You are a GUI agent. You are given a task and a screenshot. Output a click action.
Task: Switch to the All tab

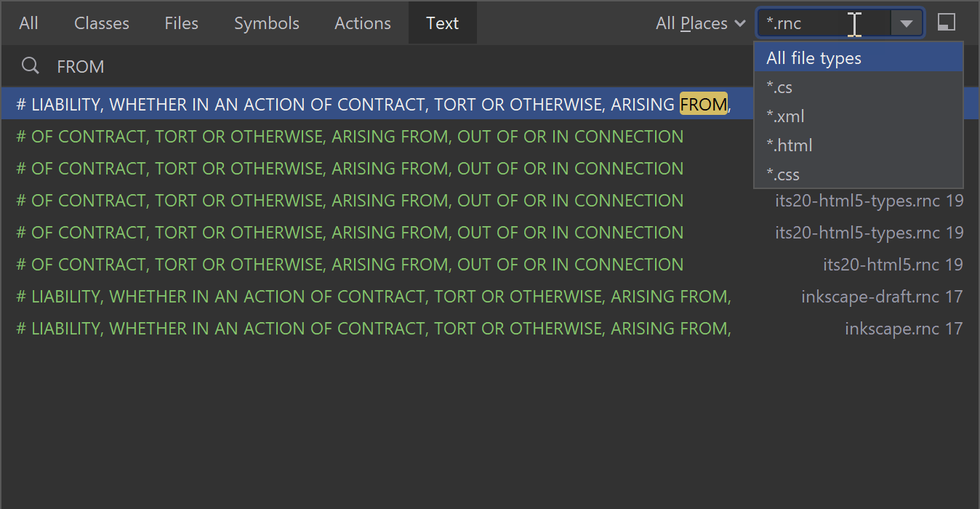pyautogui.click(x=29, y=23)
